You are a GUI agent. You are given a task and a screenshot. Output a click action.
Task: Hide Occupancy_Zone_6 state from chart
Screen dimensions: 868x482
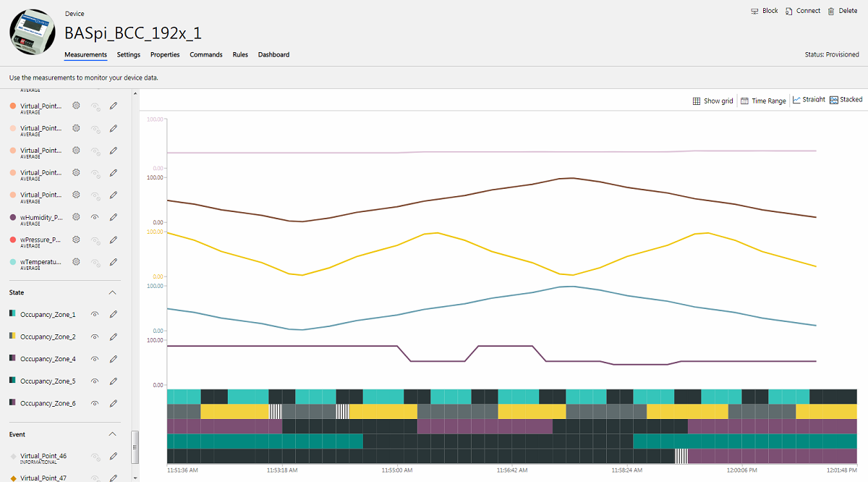[95, 402]
